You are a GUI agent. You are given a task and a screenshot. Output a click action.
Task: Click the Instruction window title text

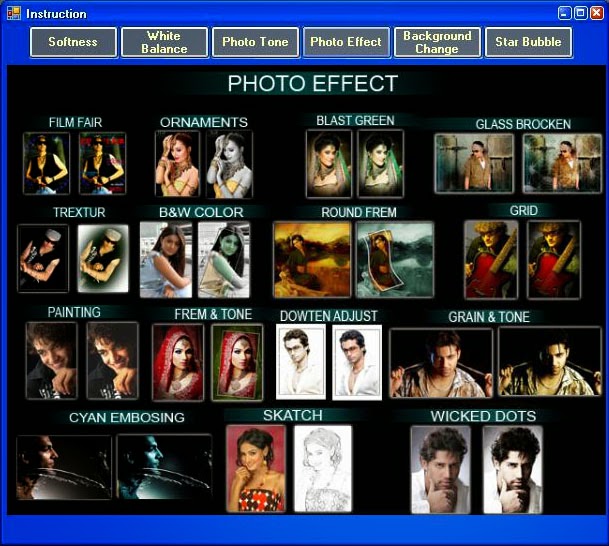pos(56,14)
